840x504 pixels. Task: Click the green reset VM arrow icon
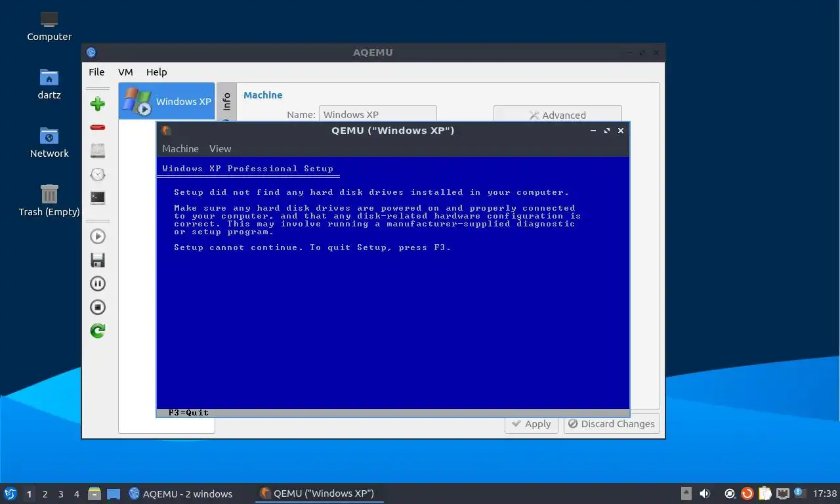pyautogui.click(x=98, y=331)
